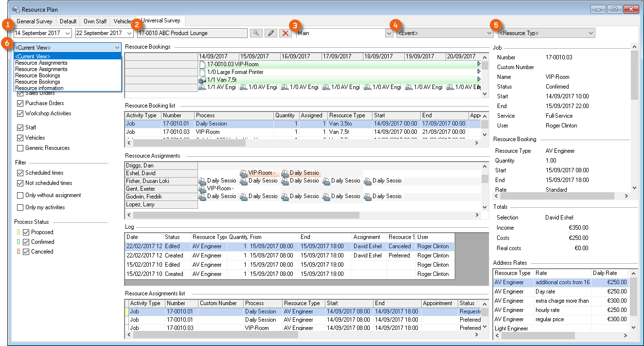Image resolution: width=644 pixels, height=346 pixels.
Task: Open the start date 14 September 2017 picker
Action: coord(67,33)
